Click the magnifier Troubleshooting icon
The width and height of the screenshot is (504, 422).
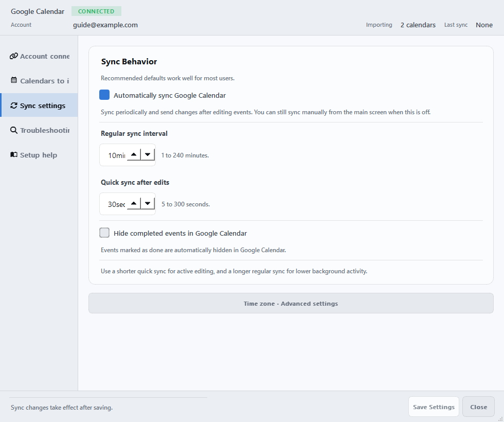13,130
